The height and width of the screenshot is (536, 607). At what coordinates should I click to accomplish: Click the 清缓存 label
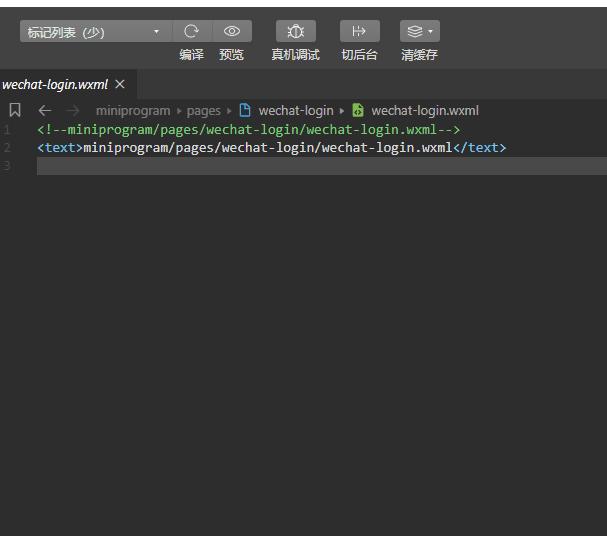[420, 55]
